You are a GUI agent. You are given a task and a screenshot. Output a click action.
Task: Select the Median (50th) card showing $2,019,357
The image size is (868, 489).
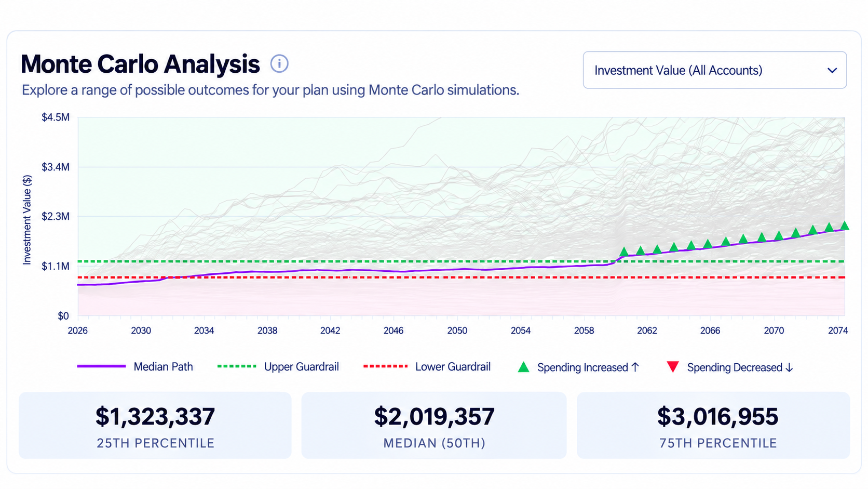click(x=434, y=426)
